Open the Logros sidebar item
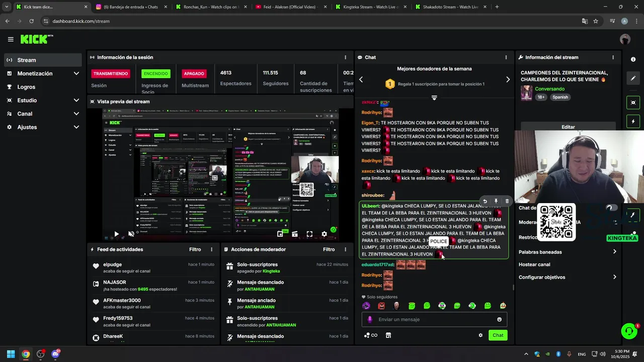This screenshot has width=644, height=362. coord(42,87)
